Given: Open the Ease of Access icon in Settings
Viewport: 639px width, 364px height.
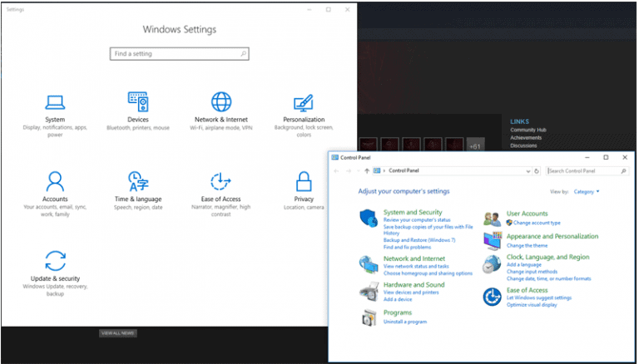Looking at the screenshot, I should point(220,181).
